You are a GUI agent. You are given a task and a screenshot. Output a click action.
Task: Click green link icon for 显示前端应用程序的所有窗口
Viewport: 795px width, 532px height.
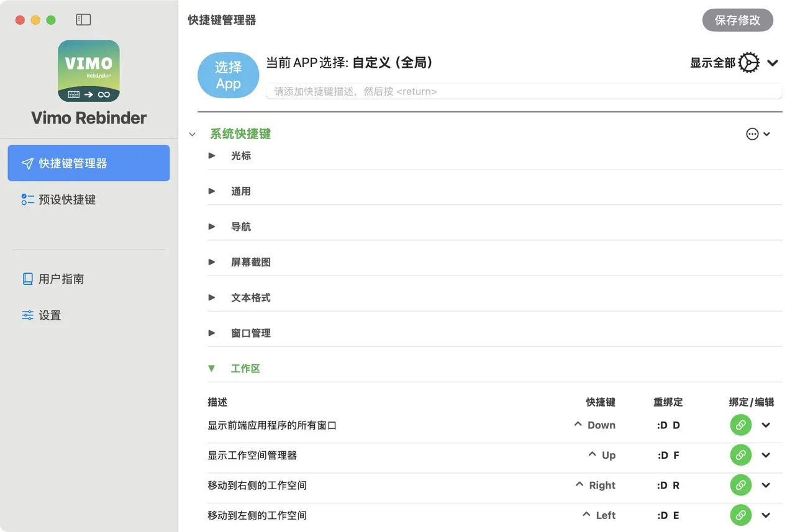click(740, 425)
